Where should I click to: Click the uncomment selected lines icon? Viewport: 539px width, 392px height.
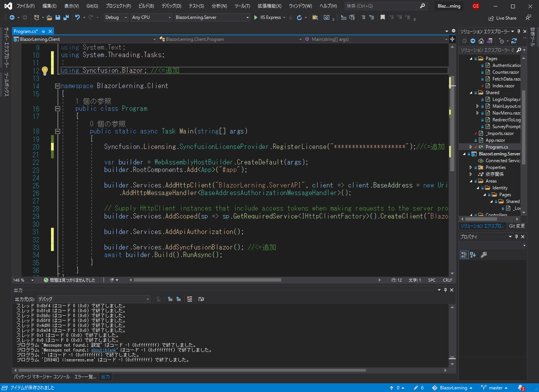coord(372,17)
